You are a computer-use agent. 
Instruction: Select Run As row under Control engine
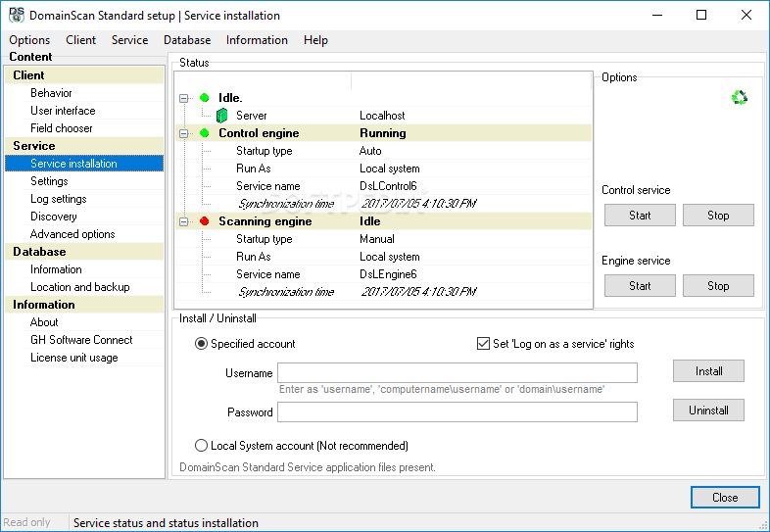(x=383, y=169)
